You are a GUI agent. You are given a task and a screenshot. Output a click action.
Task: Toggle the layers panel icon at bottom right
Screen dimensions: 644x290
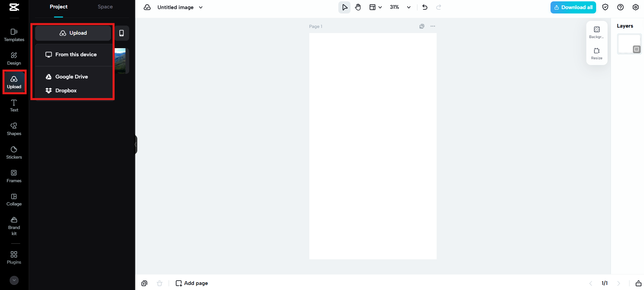pos(639,283)
